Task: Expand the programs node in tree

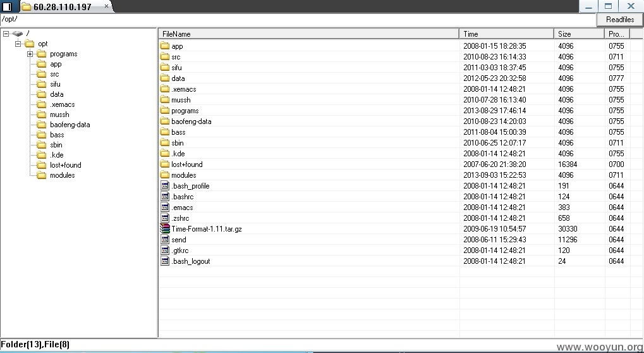Action: pyautogui.click(x=30, y=54)
